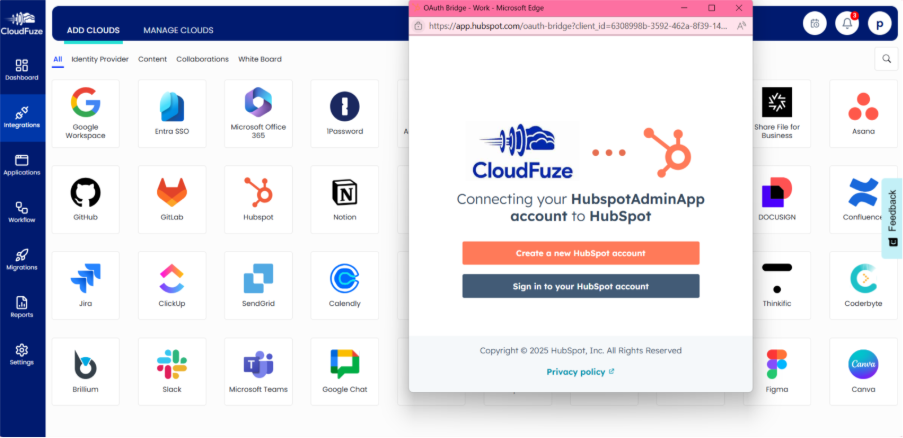Image resolution: width=903 pixels, height=438 pixels.
Task: Select the GitLab cloud card
Action: tap(172, 199)
